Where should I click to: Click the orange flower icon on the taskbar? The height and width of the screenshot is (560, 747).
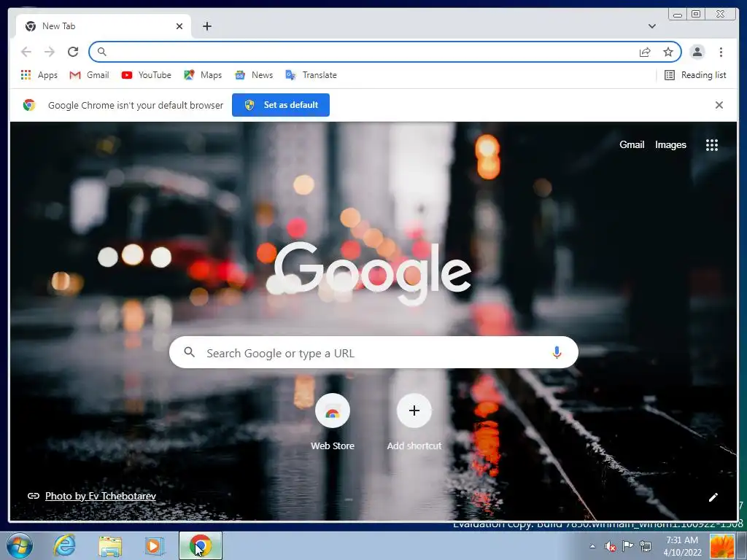(722, 546)
